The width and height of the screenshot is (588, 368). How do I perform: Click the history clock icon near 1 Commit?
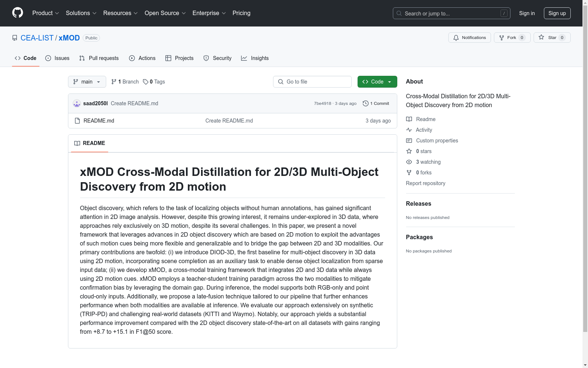(365, 103)
